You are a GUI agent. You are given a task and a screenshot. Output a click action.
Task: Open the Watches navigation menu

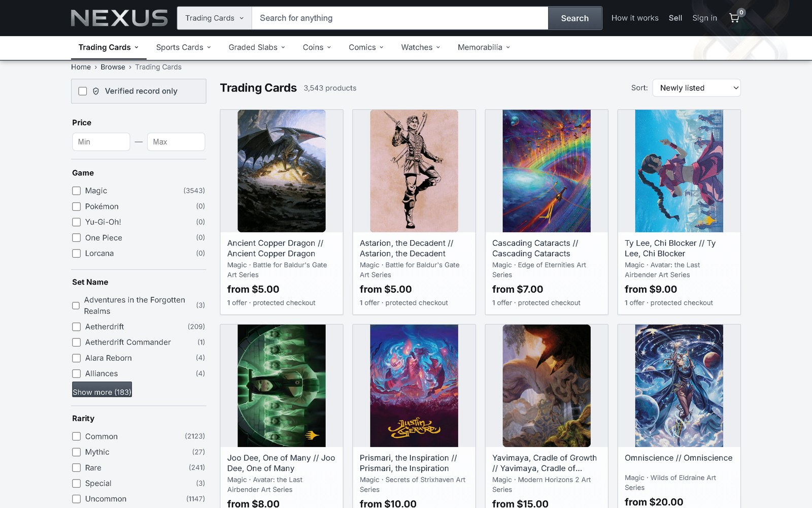tap(421, 47)
